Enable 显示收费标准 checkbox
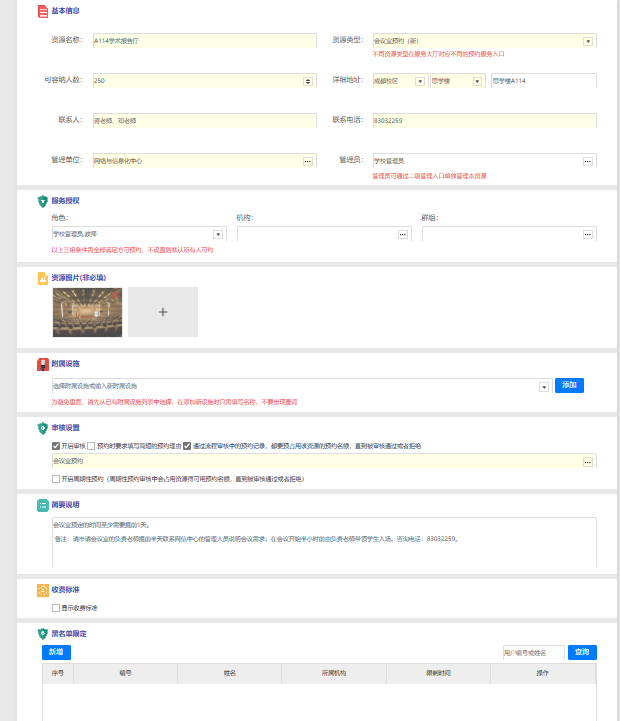This screenshot has width=620, height=721. coord(56,607)
